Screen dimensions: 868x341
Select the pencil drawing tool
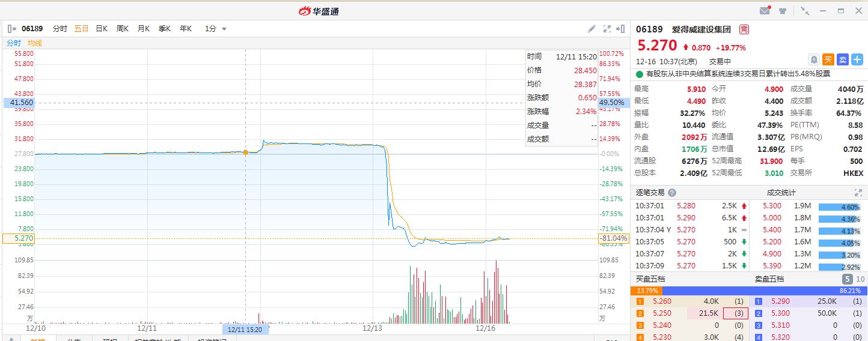pyautogui.click(x=591, y=29)
